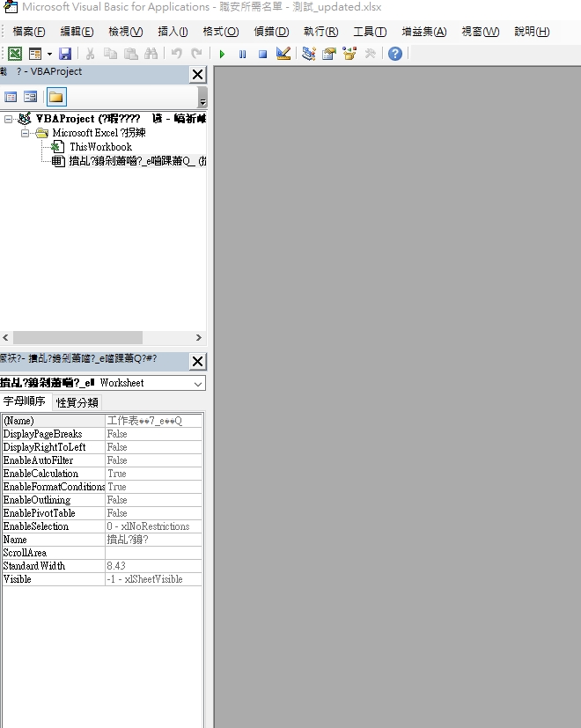
Task: Select the (Name) property value field
Action: pyautogui.click(x=153, y=421)
